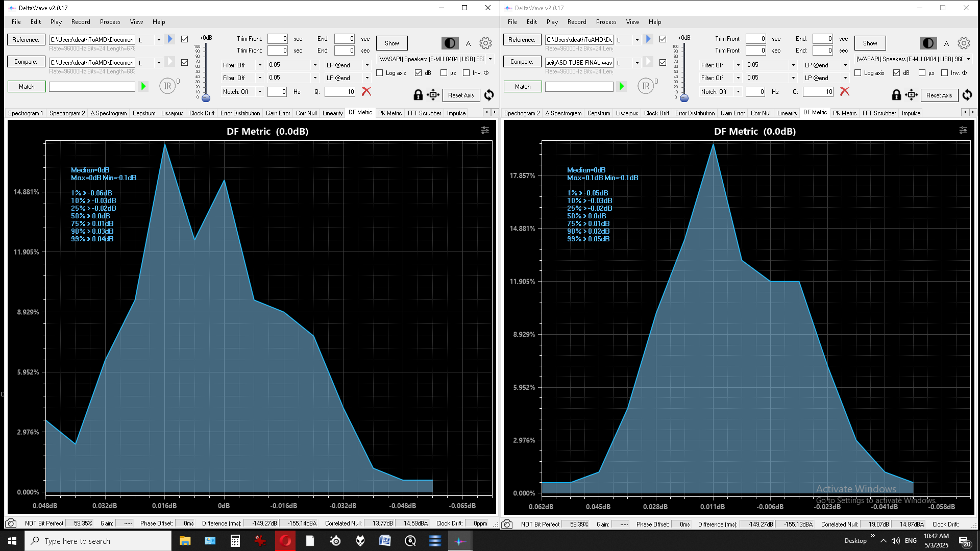The width and height of the screenshot is (980, 551).
Task: Enable Inv. Φ checkbox in left window
Action: pyautogui.click(x=466, y=73)
